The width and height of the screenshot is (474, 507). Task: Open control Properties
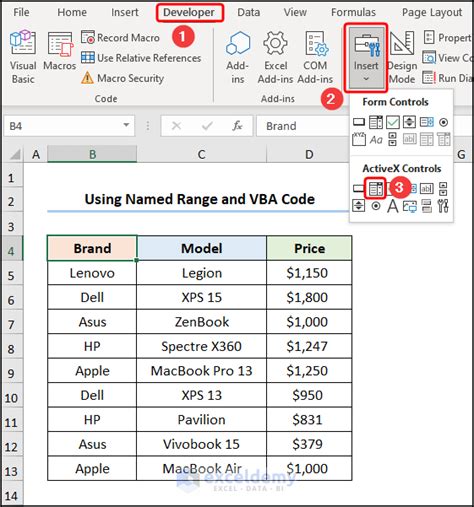coord(448,38)
